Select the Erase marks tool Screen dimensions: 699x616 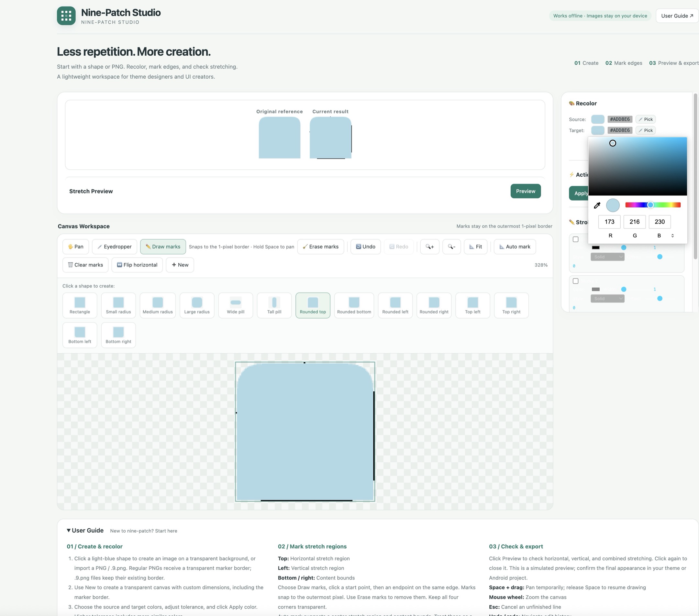[321, 247]
